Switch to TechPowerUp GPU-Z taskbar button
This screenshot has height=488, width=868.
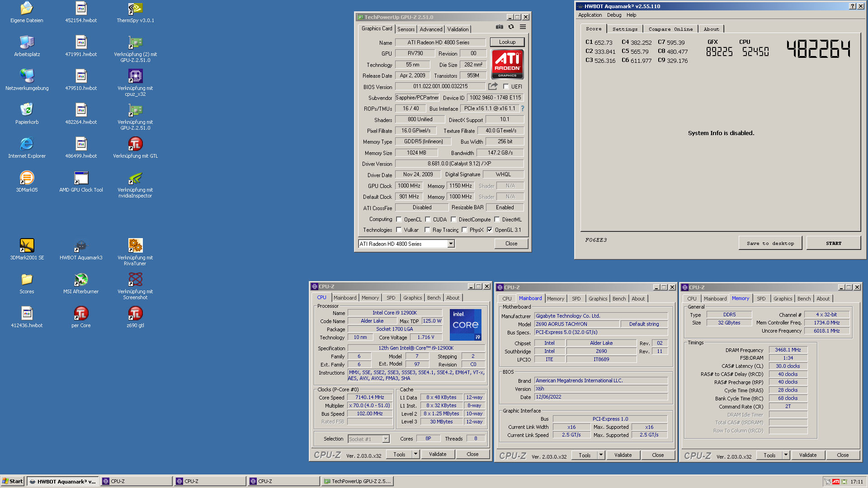pyautogui.click(x=357, y=481)
